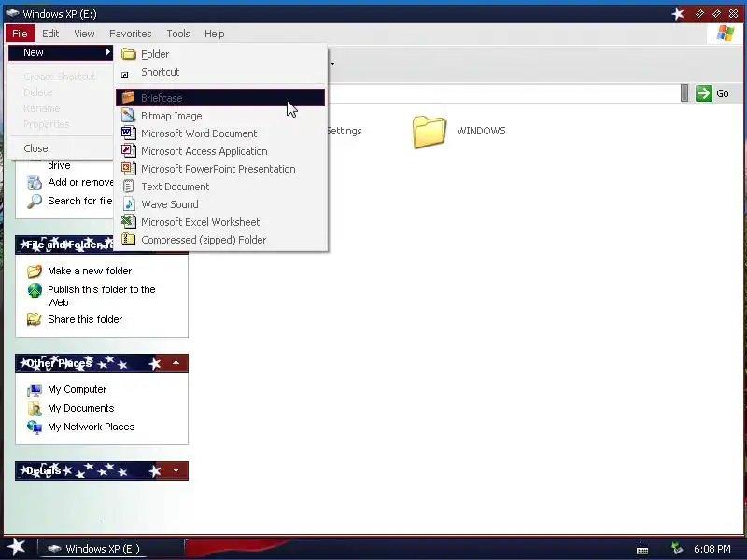Open My Documents from Other Places
The height and width of the screenshot is (560, 747).
(x=80, y=408)
